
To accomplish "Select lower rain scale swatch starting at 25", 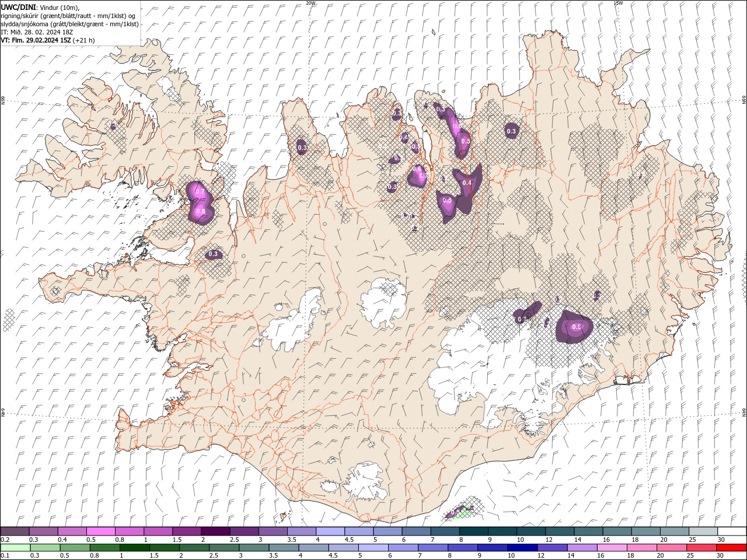I will point(701,548).
